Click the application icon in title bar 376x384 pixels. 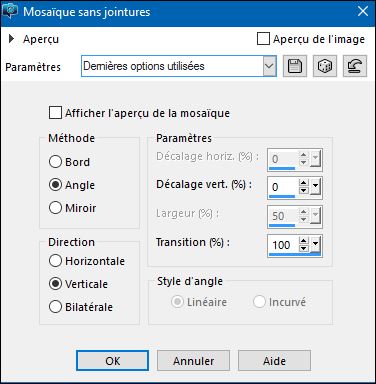click(10, 11)
